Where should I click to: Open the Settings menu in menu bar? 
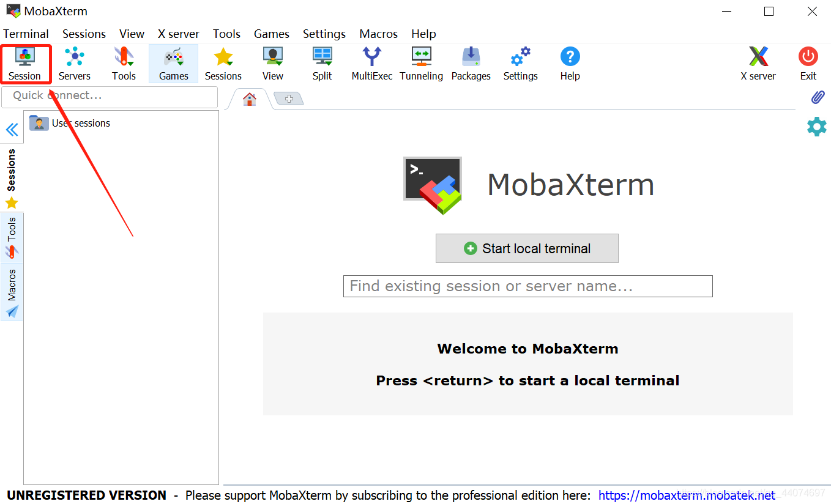[x=324, y=34]
